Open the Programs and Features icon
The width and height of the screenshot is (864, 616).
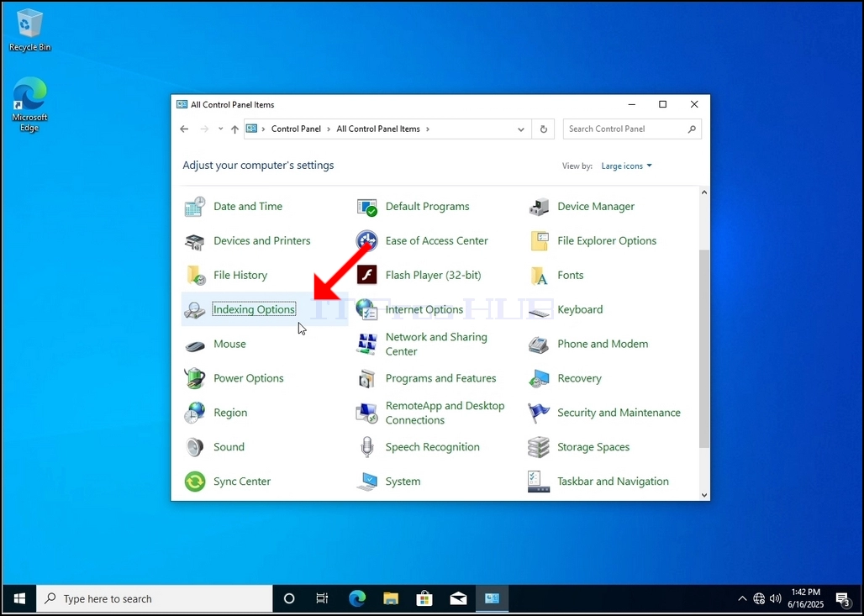click(x=367, y=378)
